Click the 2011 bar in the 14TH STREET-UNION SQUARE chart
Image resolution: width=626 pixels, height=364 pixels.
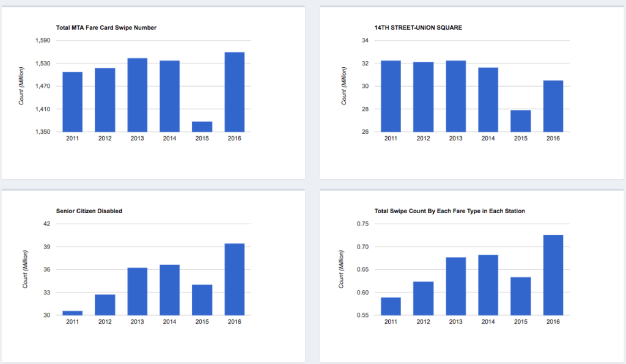point(390,95)
